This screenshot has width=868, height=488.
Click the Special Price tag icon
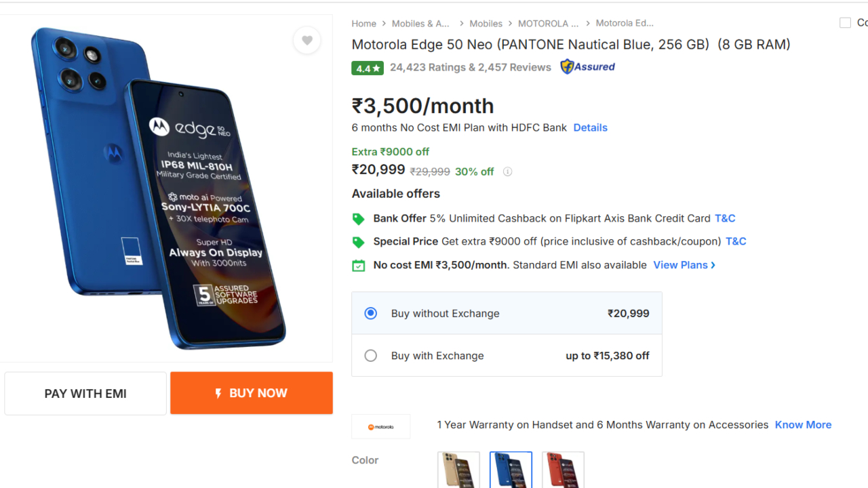click(358, 242)
